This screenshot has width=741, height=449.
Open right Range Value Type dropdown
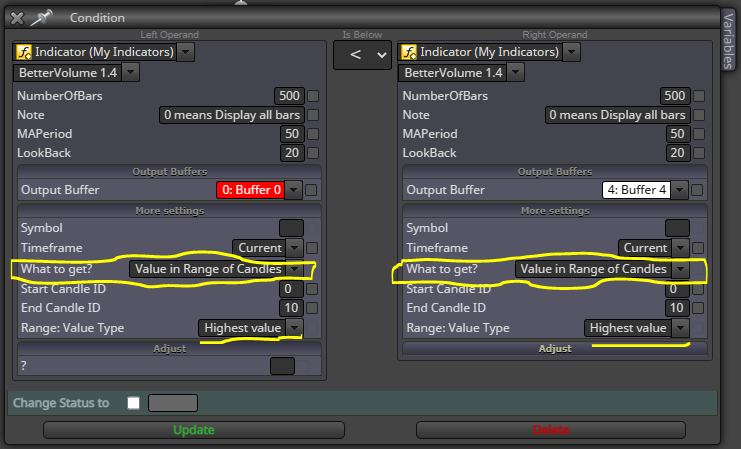point(680,328)
